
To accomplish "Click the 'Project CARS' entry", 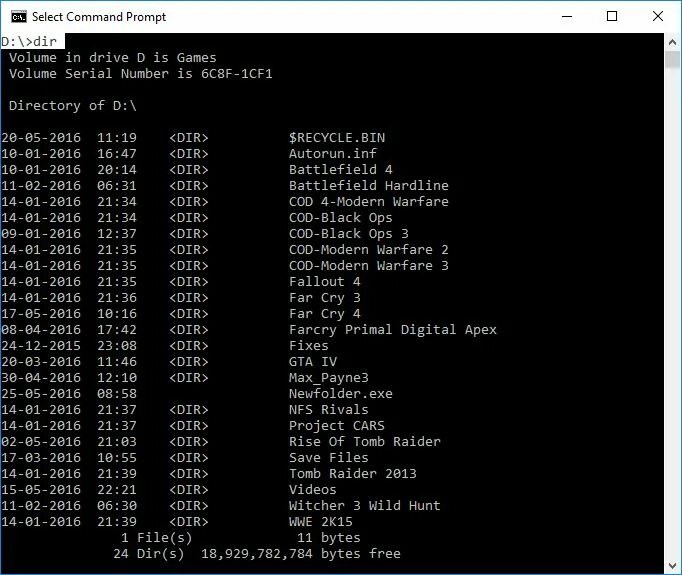I will coord(337,426).
